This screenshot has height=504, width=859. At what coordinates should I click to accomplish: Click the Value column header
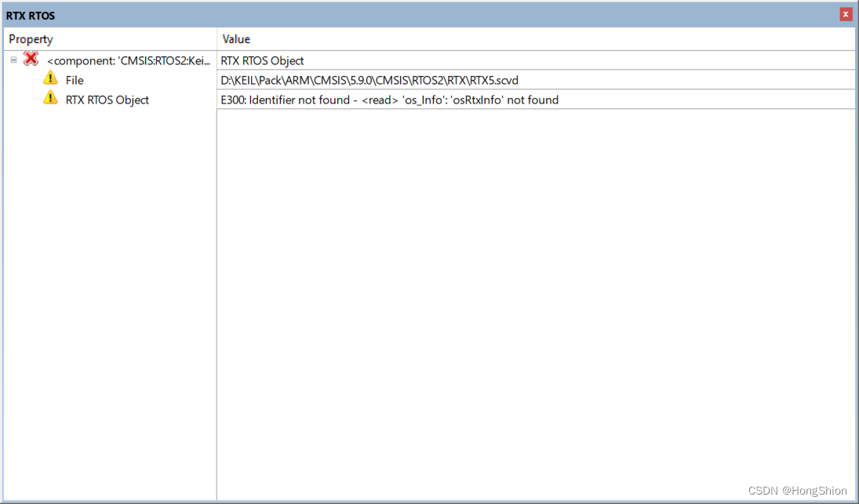tap(537, 39)
